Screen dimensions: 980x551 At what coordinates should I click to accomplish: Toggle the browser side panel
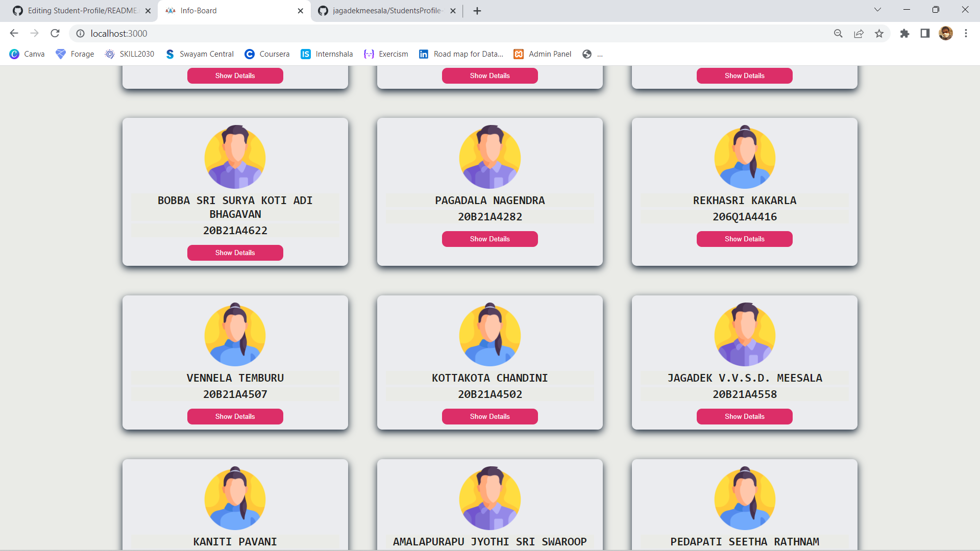(x=925, y=33)
